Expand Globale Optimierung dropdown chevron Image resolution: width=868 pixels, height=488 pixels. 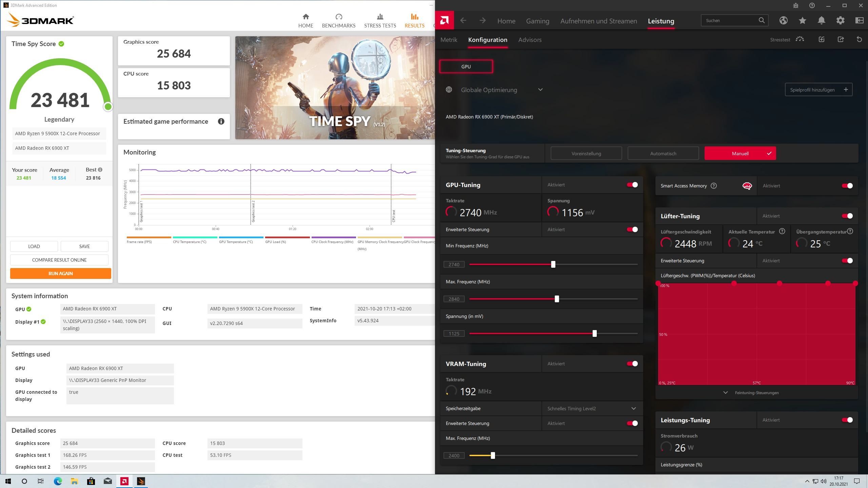tap(540, 90)
